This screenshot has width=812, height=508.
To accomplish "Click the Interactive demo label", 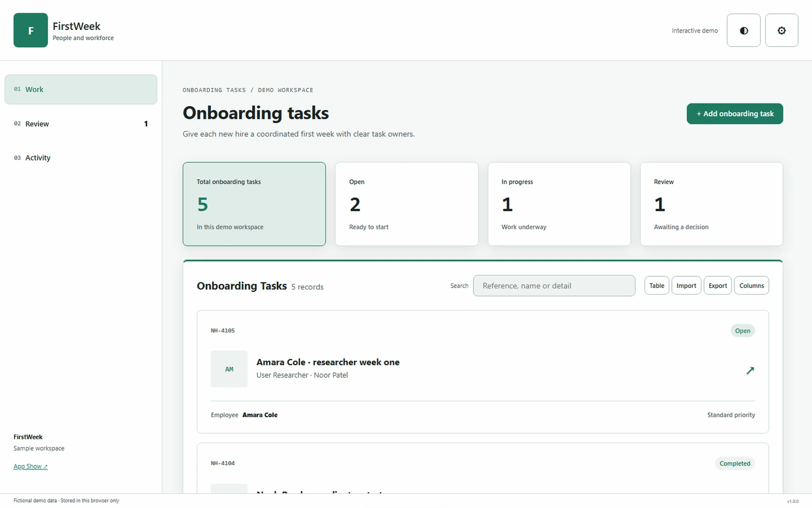I will pyautogui.click(x=695, y=30).
